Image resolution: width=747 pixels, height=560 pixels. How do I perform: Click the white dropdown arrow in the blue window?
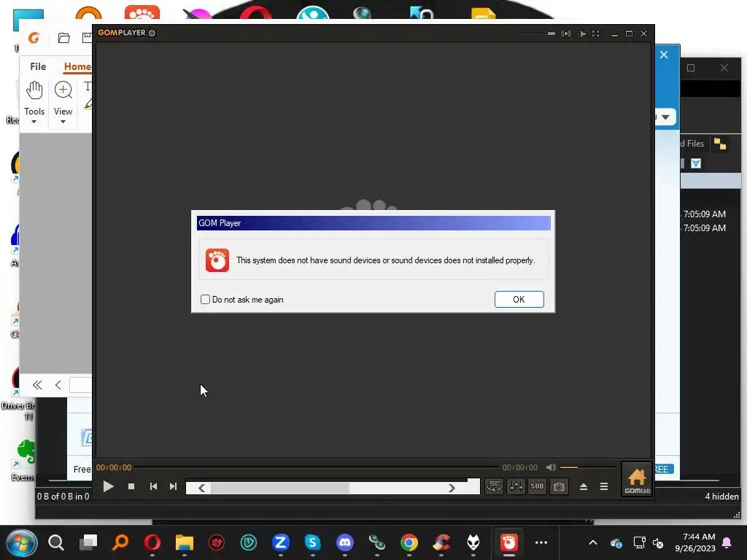point(665,117)
